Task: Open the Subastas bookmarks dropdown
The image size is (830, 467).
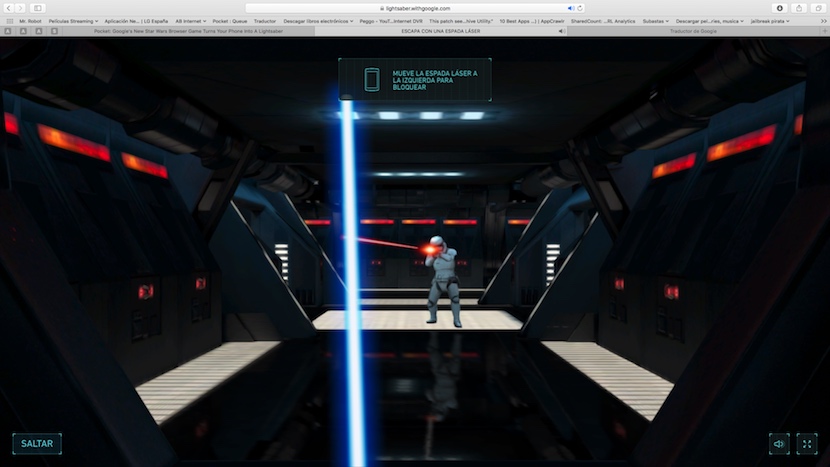Action: point(652,20)
